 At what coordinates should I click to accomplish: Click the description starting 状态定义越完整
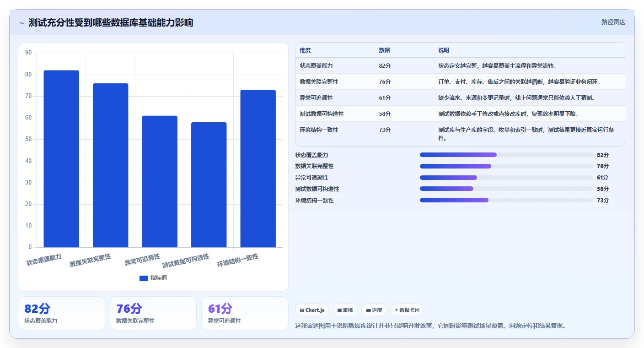click(497, 66)
